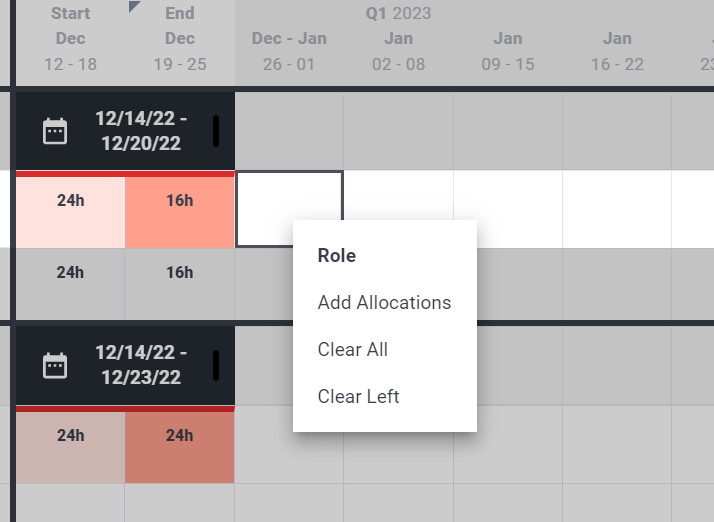
Task: Select Add Allocations from context menu
Action: [x=384, y=302]
